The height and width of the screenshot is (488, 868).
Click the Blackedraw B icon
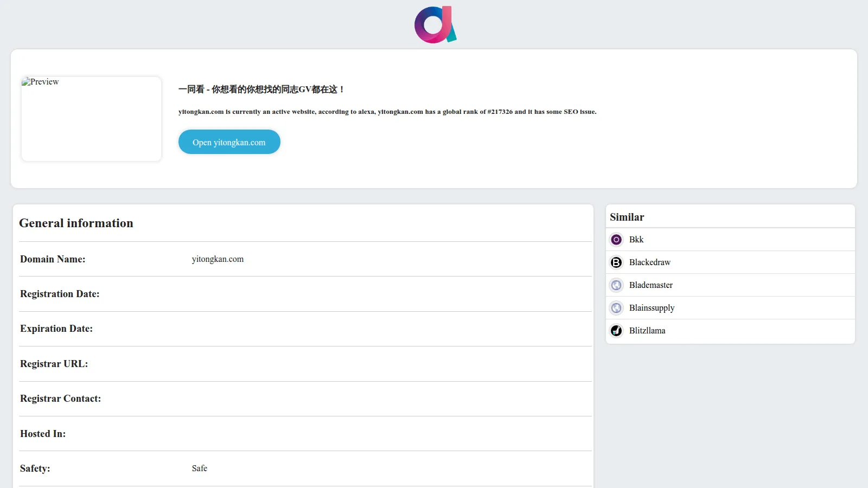(616, 262)
